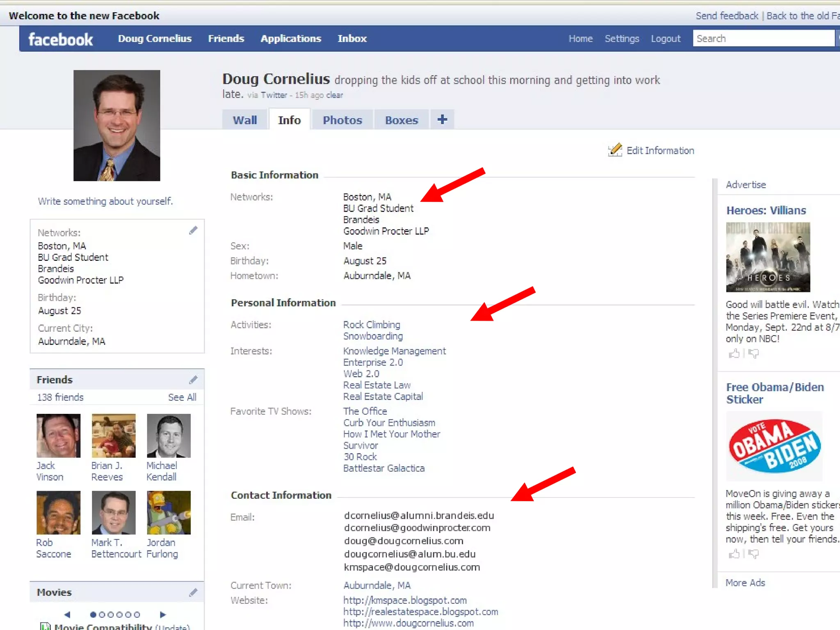The image size is (840, 630).
Task: Thumbs down the Heroes: Villians ad
Action: pyautogui.click(x=753, y=354)
